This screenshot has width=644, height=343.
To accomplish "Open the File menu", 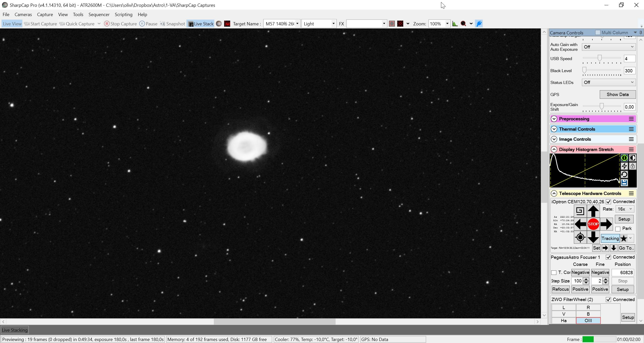I will (x=6, y=15).
